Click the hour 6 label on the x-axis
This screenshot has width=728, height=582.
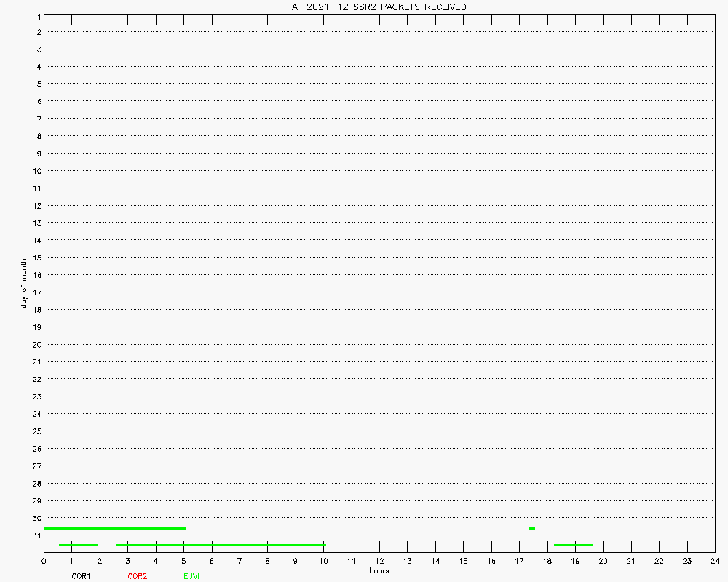point(211,561)
